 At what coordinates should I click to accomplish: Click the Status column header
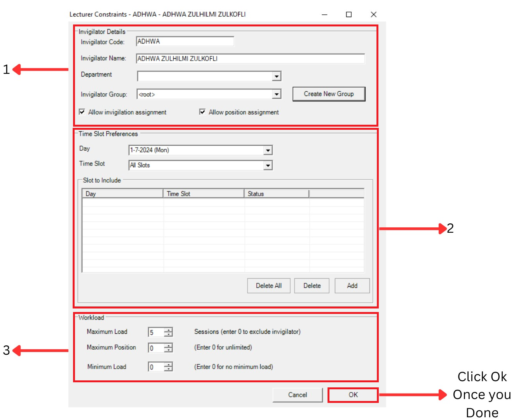pos(276,193)
